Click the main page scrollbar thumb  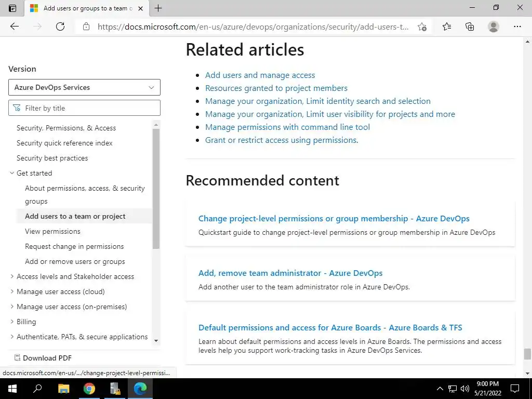coord(527,353)
